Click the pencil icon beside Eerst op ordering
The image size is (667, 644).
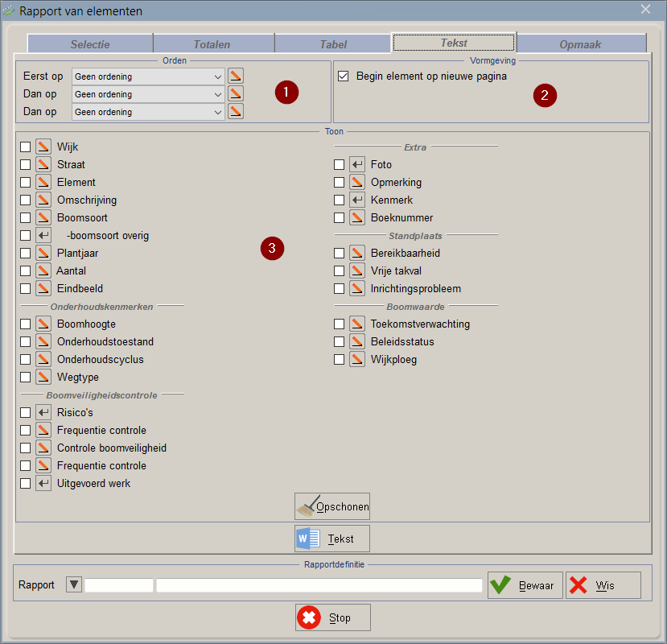pos(235,76)
